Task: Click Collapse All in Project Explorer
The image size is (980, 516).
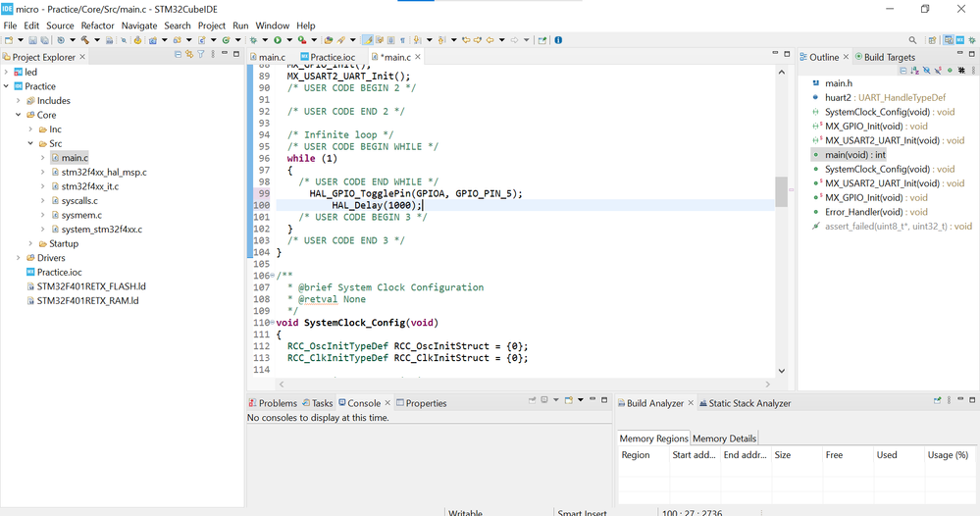Action: (179, 54)
